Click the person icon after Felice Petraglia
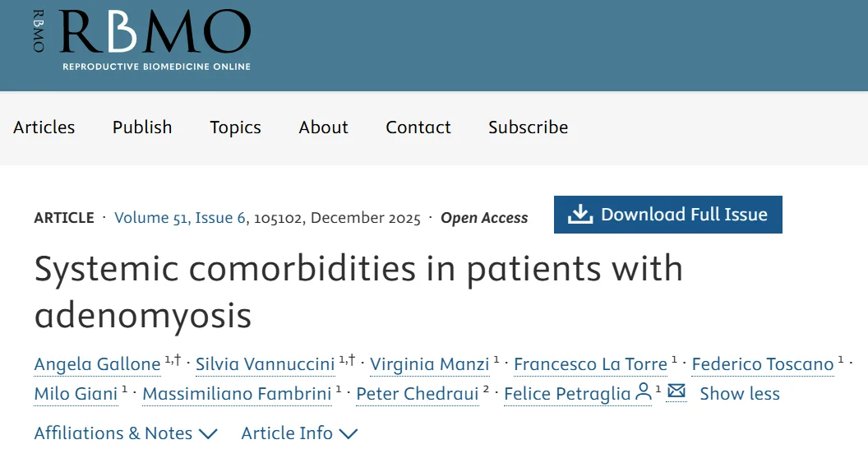The height and width of the screenshot is (449, 868). tap(644, 391)
